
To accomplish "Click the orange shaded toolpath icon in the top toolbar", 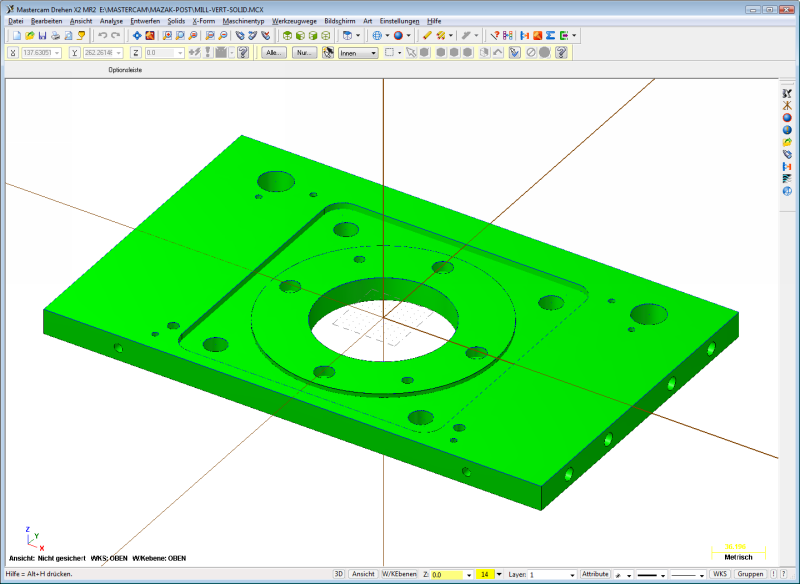I will [537, 36].
